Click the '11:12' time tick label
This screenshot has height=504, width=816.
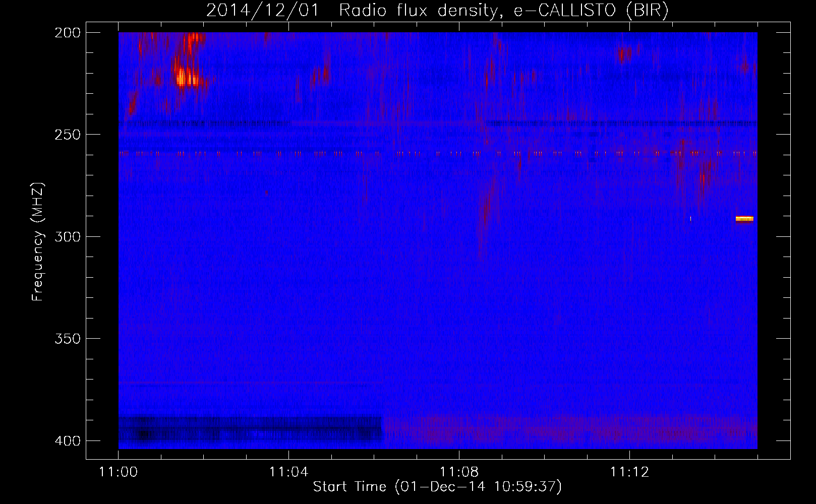629,472
